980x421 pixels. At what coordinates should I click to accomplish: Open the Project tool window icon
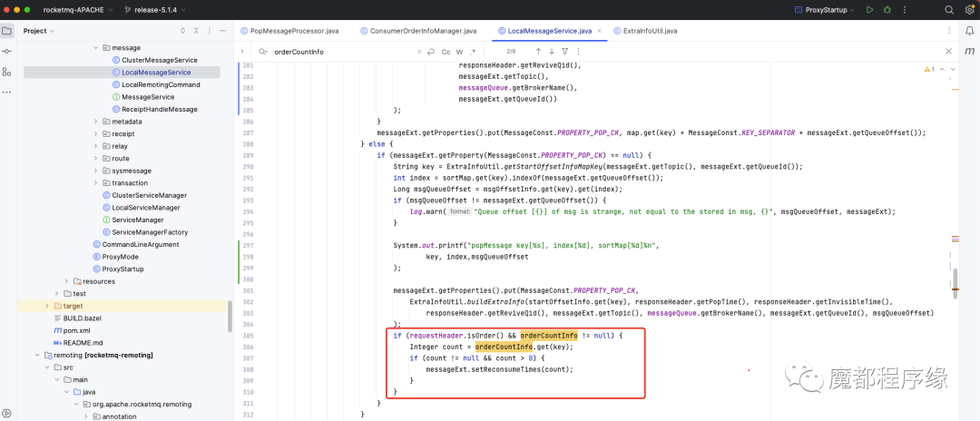pyautogui.click(x=7, y=31)
